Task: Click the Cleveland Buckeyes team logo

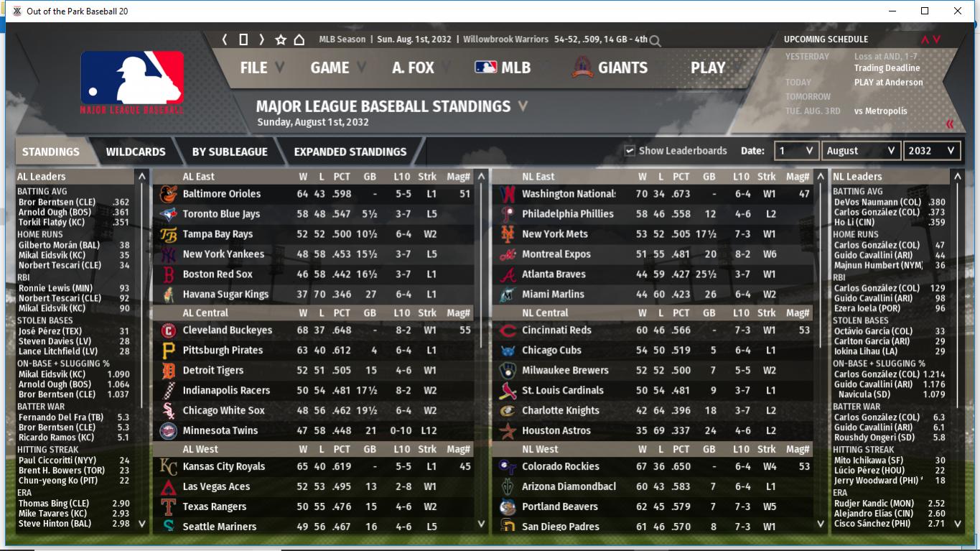Action: [168, 330]
